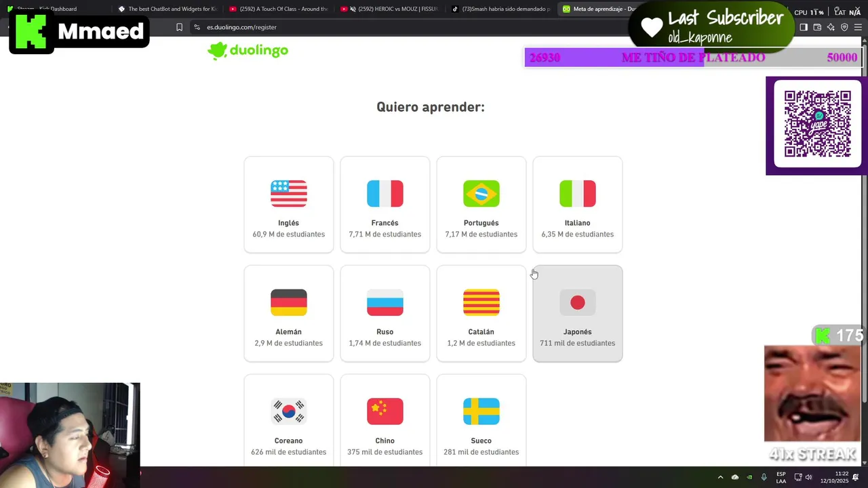Image resolution: width=868 pixels, height=488 pixels.
Task: Open the volume speaker tray icon
Action: 808,477
